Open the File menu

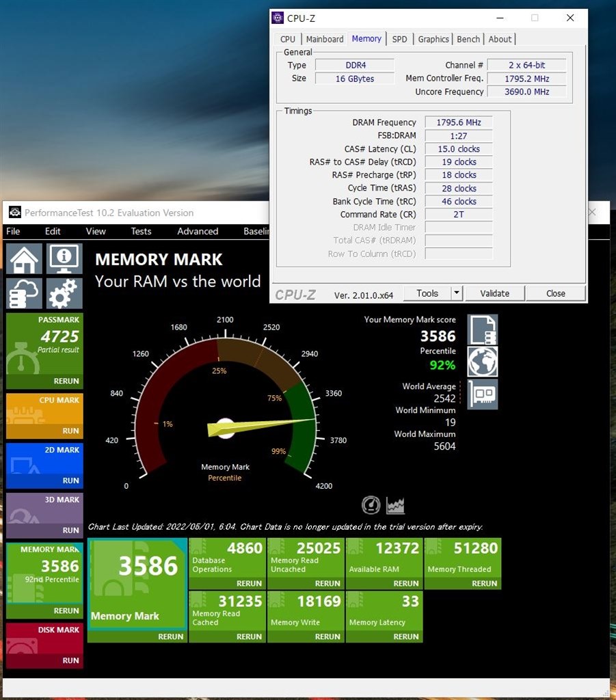13,231
